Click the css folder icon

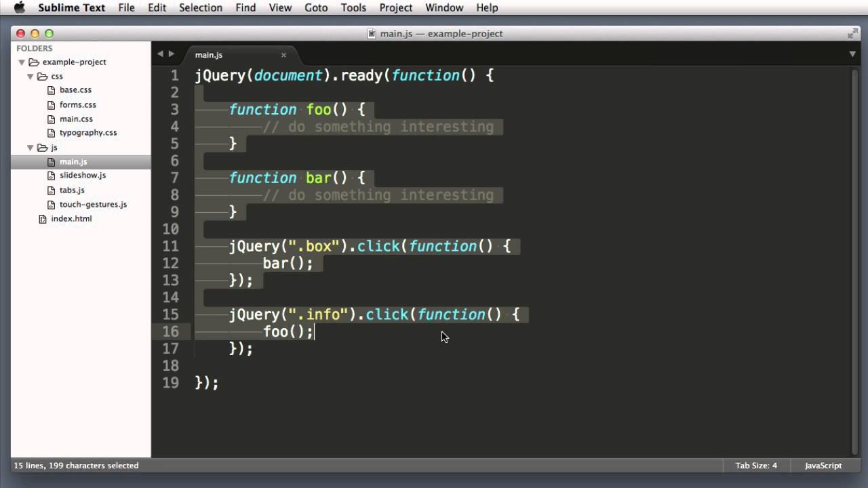[x=43, y=77]
